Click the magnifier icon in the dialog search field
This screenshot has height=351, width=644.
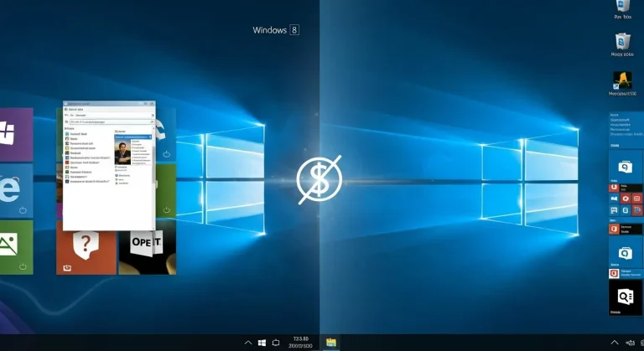coord(152,122)
